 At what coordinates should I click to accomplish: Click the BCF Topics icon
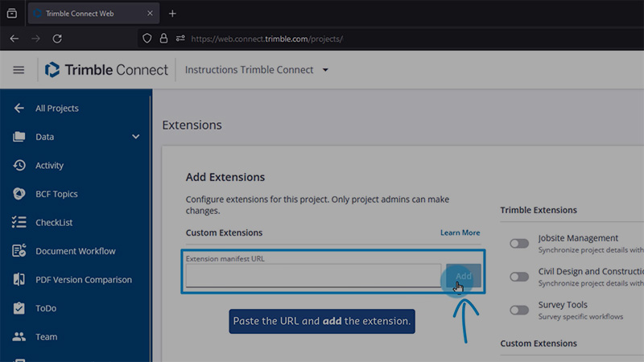coord(19,194)
